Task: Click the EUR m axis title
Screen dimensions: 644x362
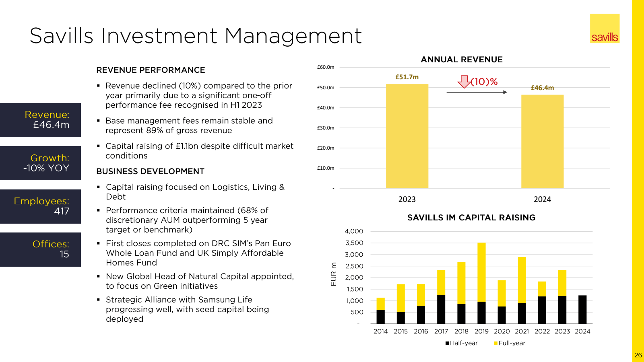Action: [x=334, y=274]
